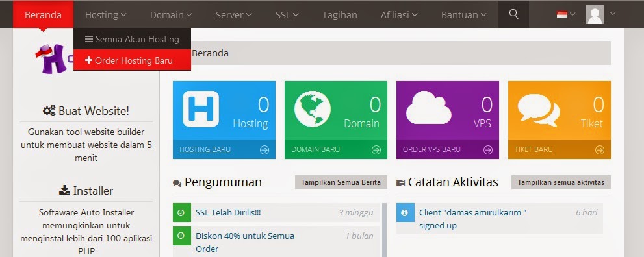This screenshot has width=644, height=257.
Task: Open language chevron next to flag
Action: [x=573, y=14]
